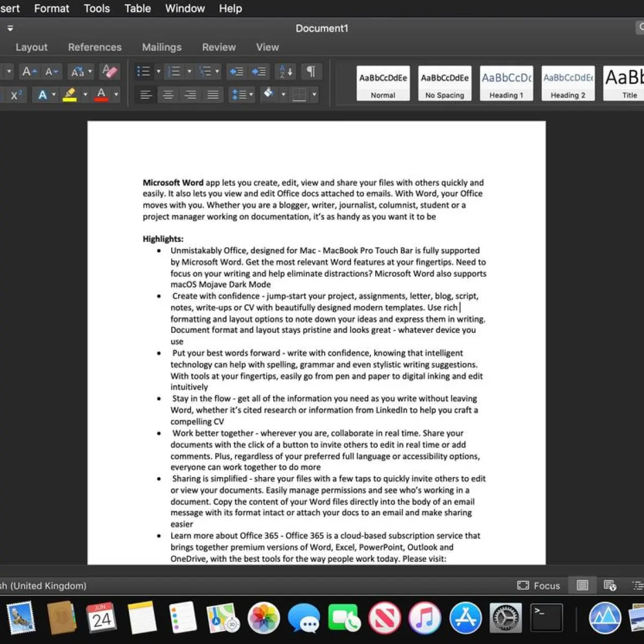Open the Format menu
Screen dimensions: 644x644
pos(52,9)
